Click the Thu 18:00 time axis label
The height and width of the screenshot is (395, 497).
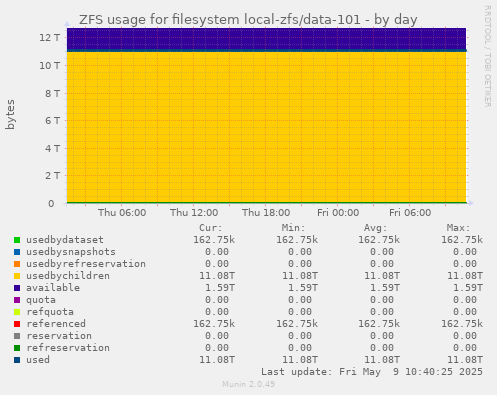[266, 213]
